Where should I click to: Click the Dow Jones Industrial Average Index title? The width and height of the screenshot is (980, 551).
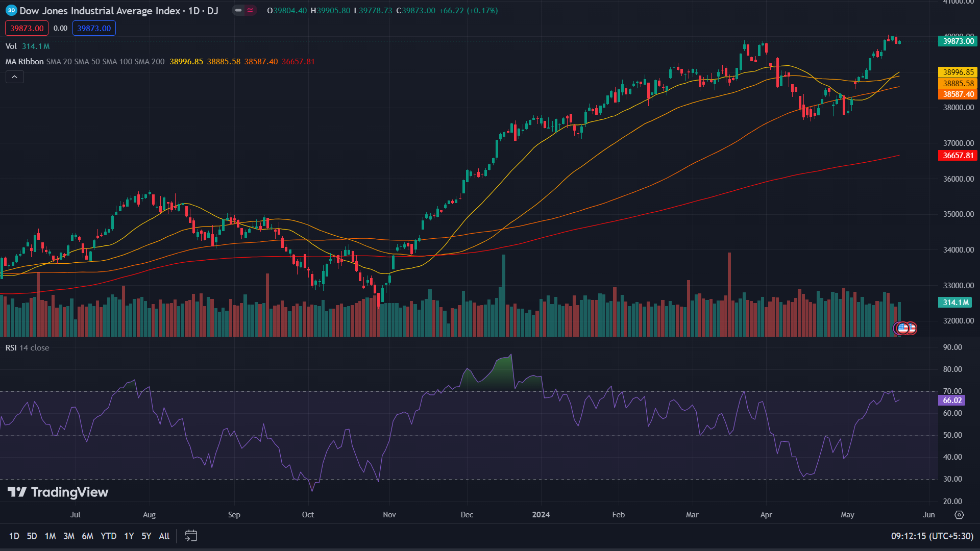tap(100, 11)
